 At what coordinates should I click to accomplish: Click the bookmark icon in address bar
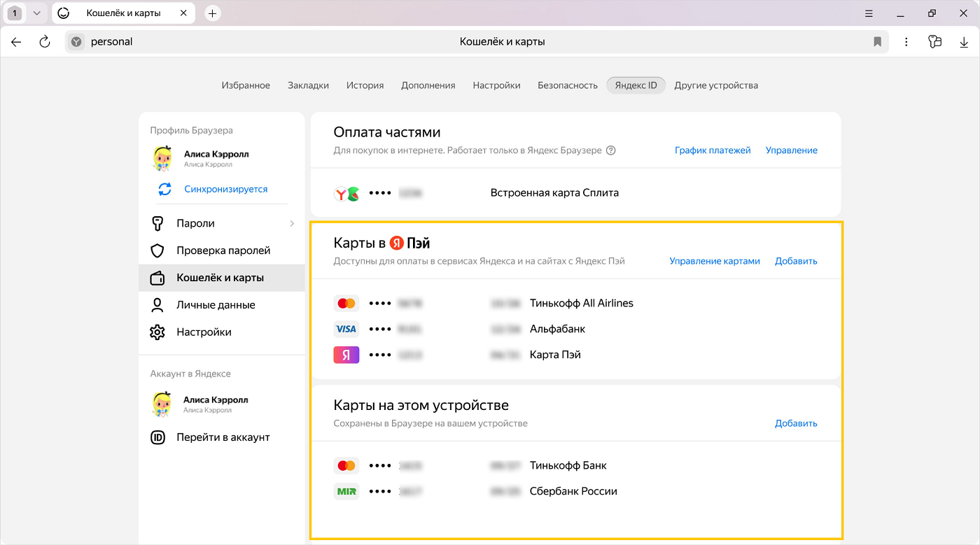(877, 42)
